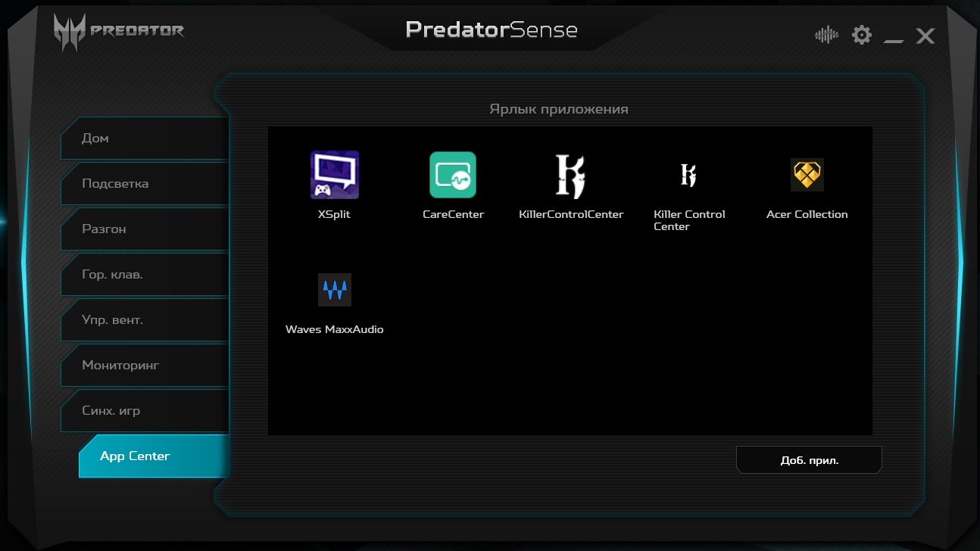Viewport: 980px width, 551px height.
Task: Click the XSplit label text
Action: pyautogui.click(x=334, y=214)
